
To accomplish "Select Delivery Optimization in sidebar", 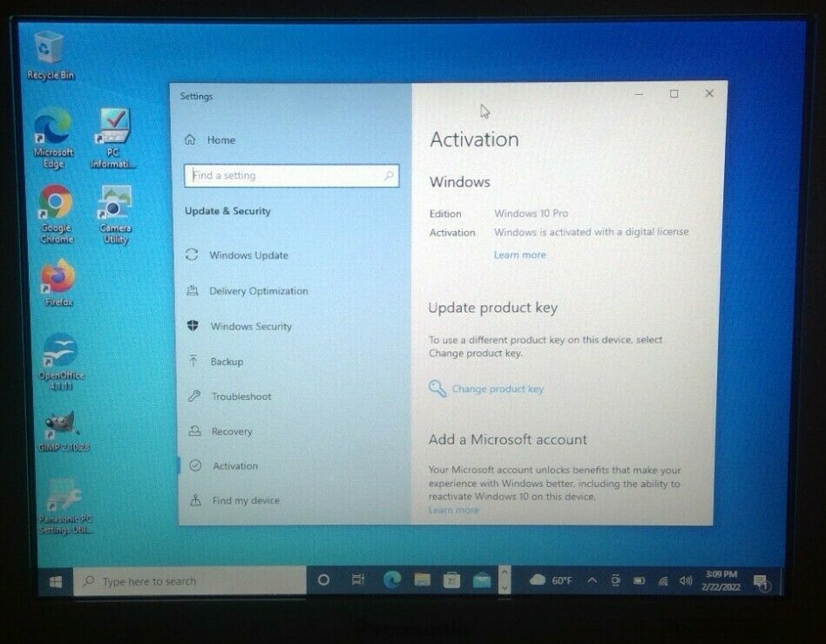I will [x=247, y=291].
